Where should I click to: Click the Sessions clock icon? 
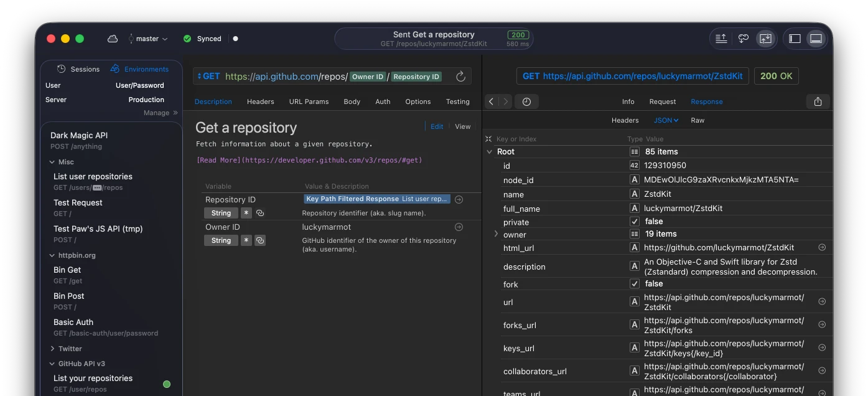tap(61, 69)
